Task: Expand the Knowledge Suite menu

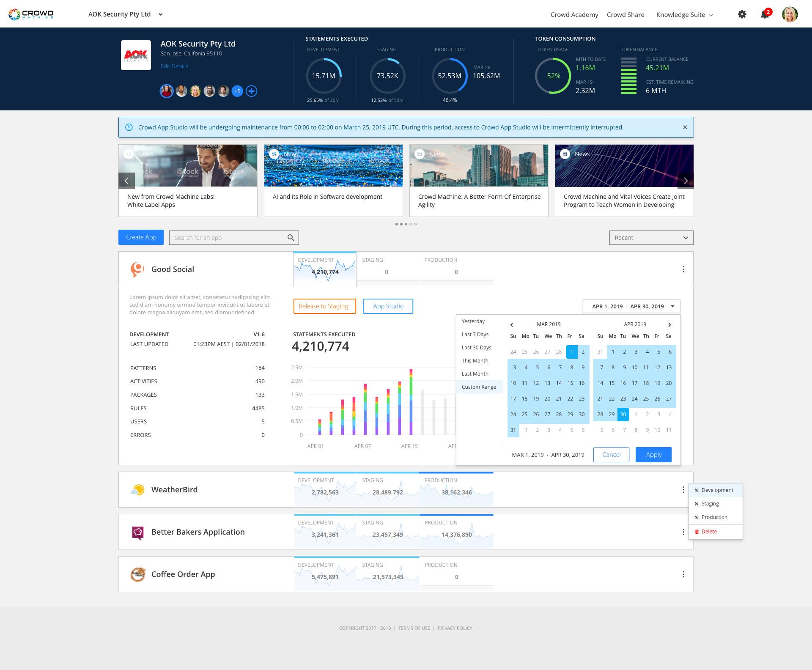Action: pos(685,15)
